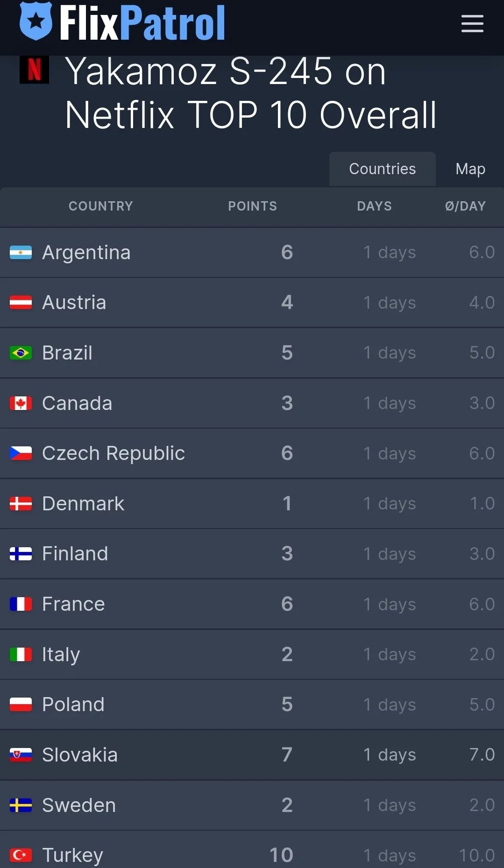Open the France country link
Screen dimensions: 504x868
73,604
